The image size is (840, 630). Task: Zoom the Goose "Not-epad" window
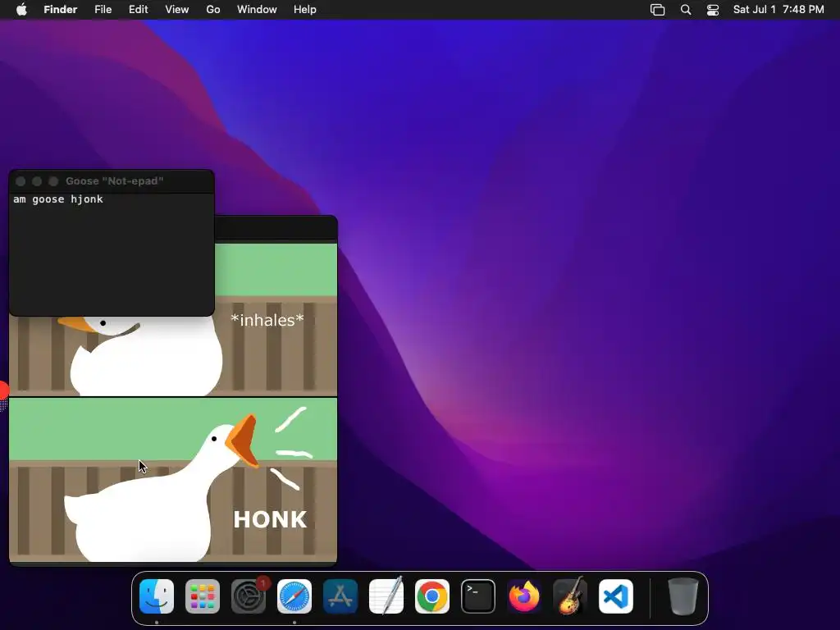pyautogui.click(x=53, y=181)
